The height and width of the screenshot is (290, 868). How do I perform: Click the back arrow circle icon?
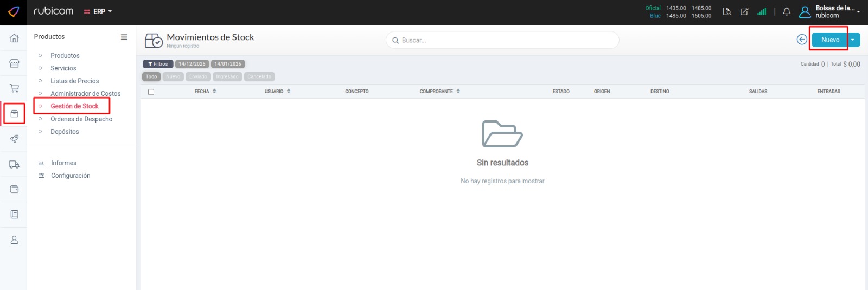(x=801, y=40)
